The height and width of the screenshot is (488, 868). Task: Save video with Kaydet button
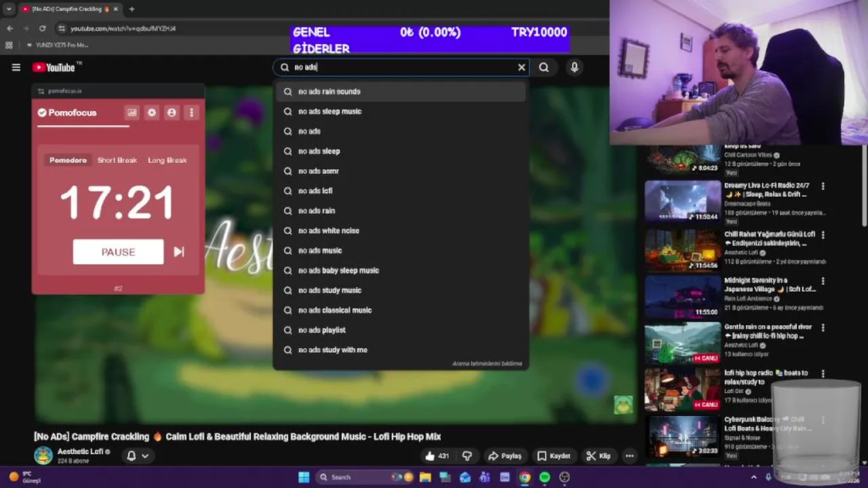(x=554, y=456)
